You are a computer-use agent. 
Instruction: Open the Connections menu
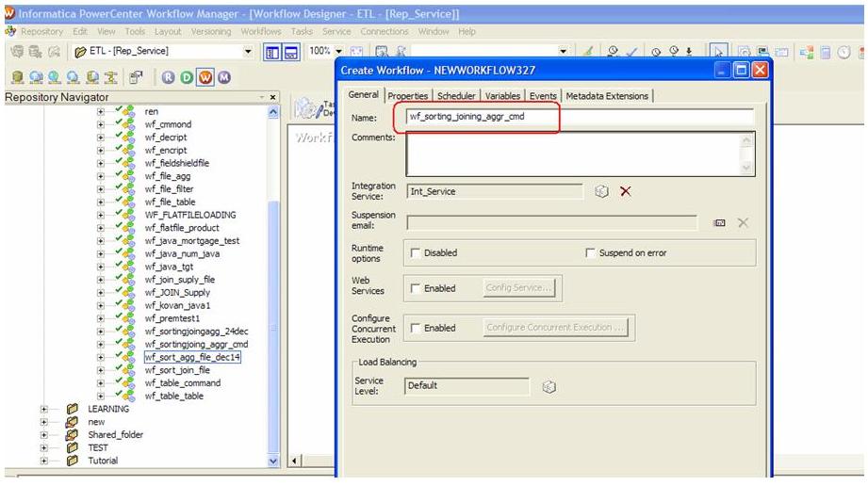[x=385, y=31]
